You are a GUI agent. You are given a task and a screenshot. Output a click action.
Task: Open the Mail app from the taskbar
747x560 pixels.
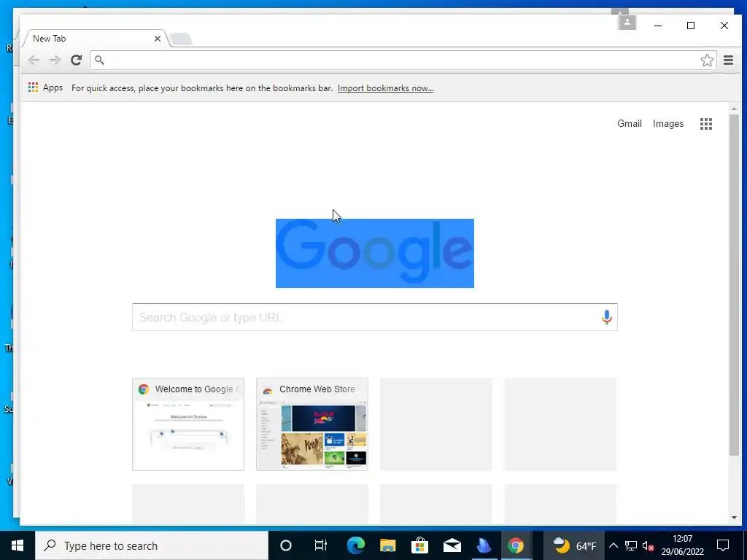tap(452, 545)
